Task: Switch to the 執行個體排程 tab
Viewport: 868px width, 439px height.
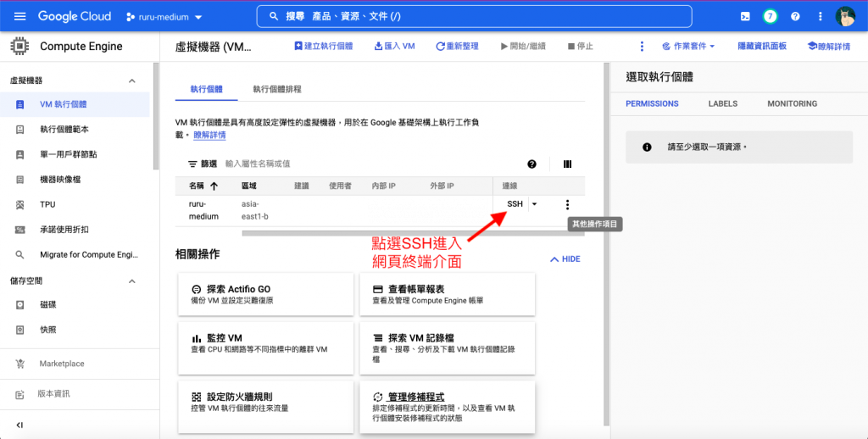Action: tap(277, 89)
